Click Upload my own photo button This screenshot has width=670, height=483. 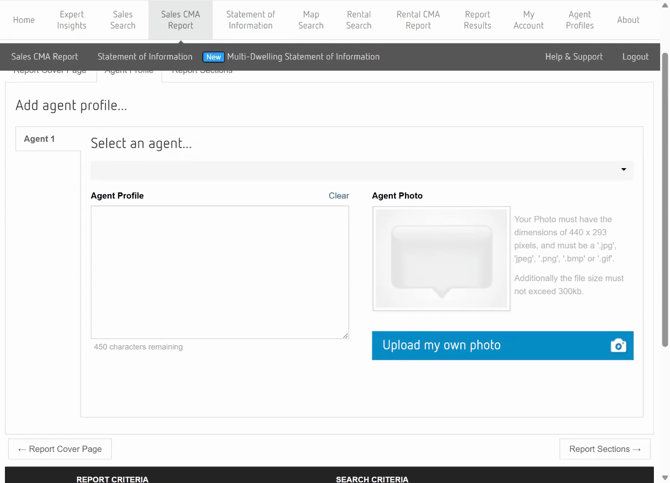(x=502, y=346)
